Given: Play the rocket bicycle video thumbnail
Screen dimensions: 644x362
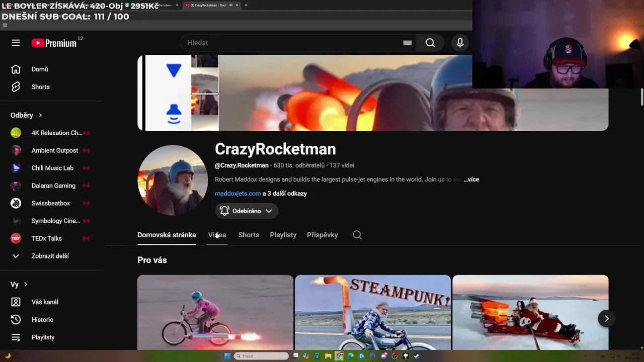Looking at the screenshot, I should point(215,312).
